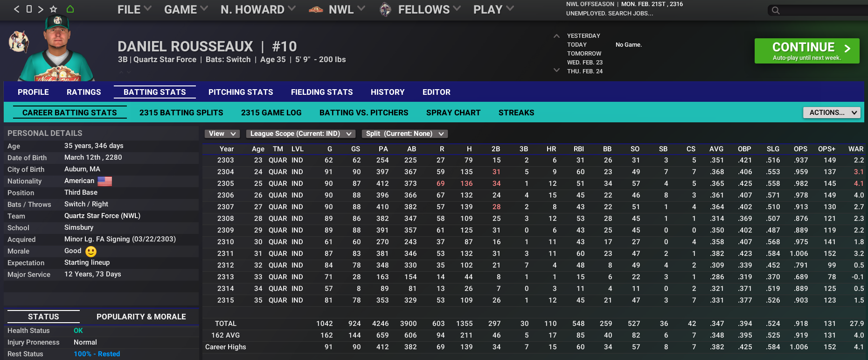
Task: Open the Actions dropdown menu
Action: click(831, 113)
